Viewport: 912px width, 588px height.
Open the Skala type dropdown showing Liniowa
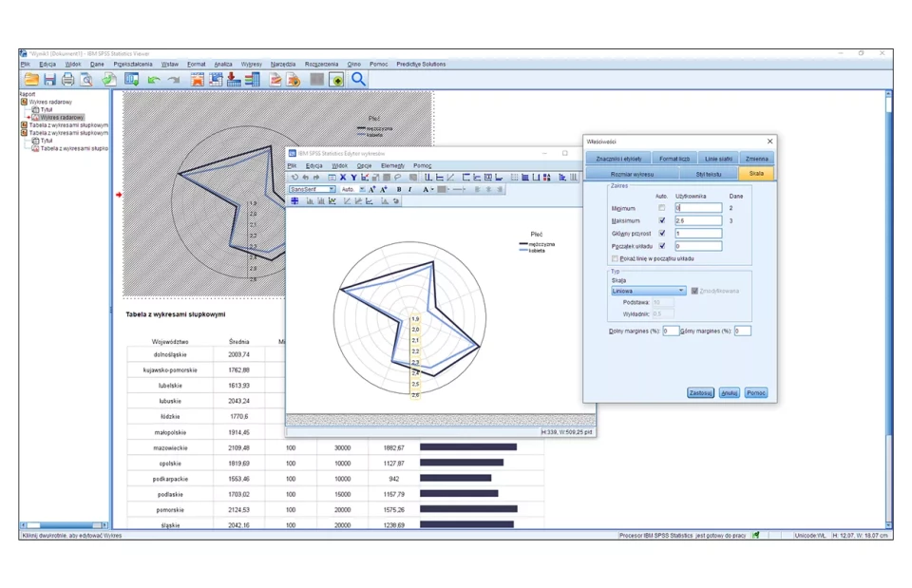point(648,291)
